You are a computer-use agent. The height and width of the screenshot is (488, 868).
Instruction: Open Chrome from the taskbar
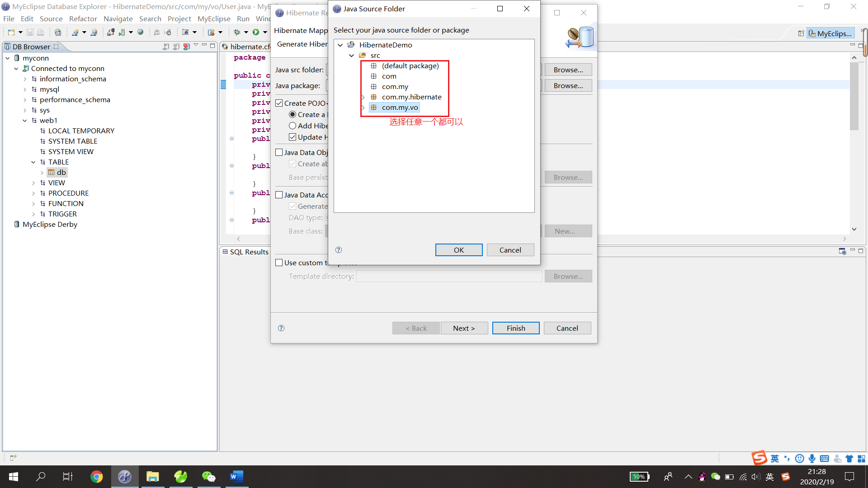click(96, 476)
